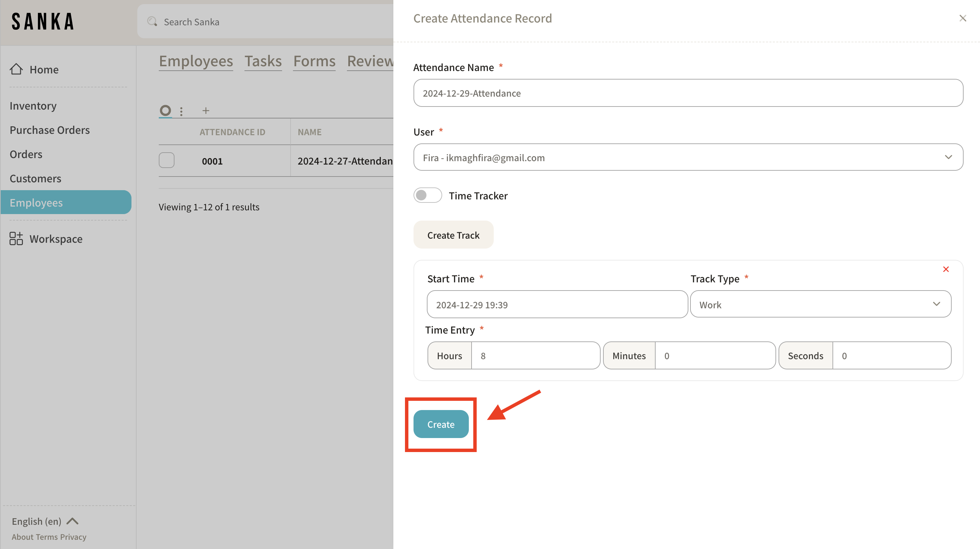The image size is (980, 549).
Task: Close the Create Attendance Record panel
Action: pos(963,18)
